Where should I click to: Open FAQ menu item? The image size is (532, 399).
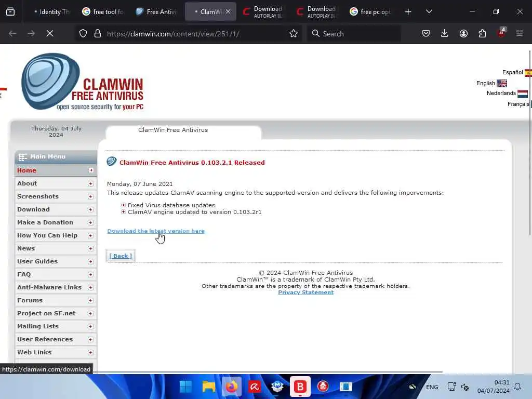coord(56,274)
